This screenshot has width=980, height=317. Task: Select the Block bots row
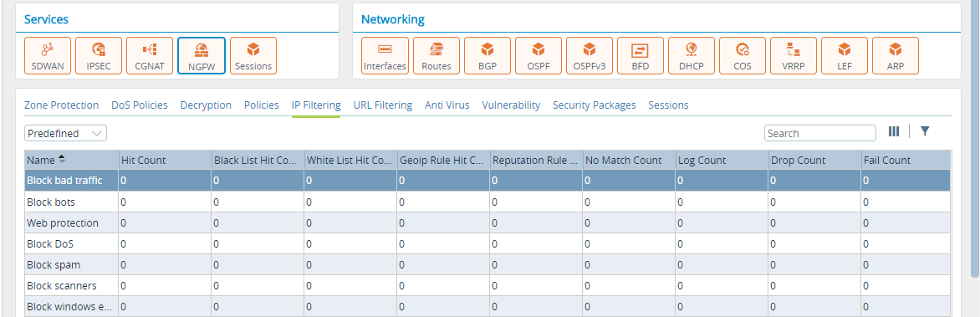click(487, 202)
